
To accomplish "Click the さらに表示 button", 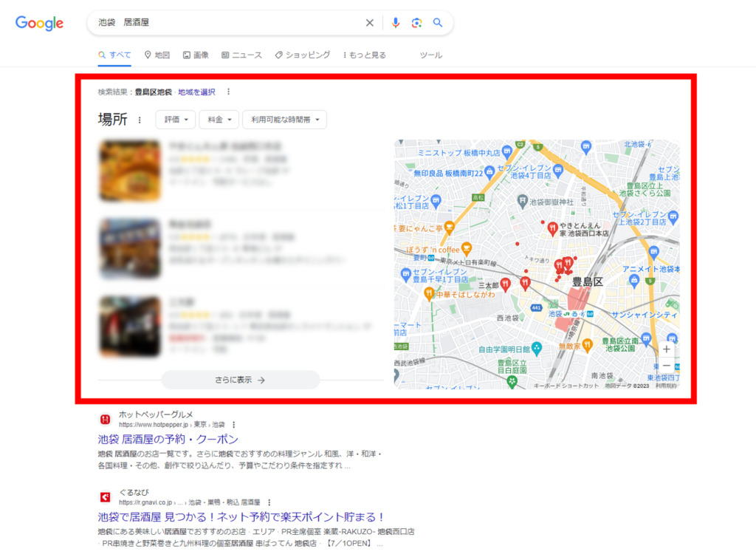I will point(240,380).
